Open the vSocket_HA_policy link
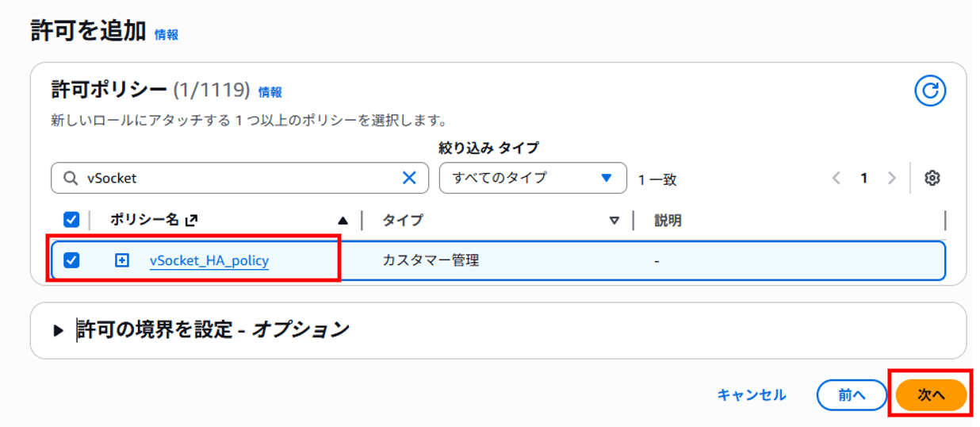 pyautogui.click(x=209, y=260)
